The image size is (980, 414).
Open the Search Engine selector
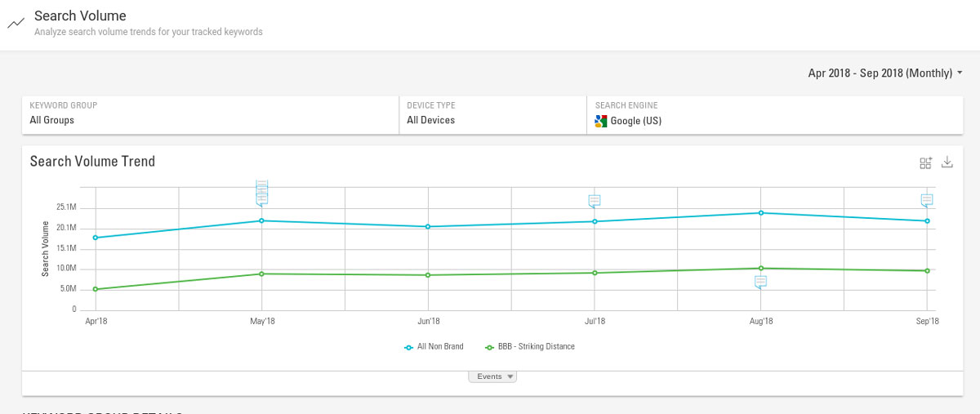click(x=773, y=114)
